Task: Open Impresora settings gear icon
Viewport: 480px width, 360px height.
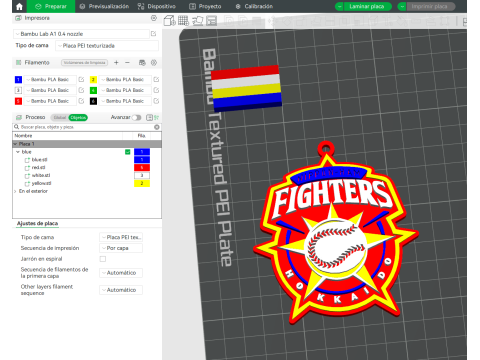Action: (x=154, y=18)
